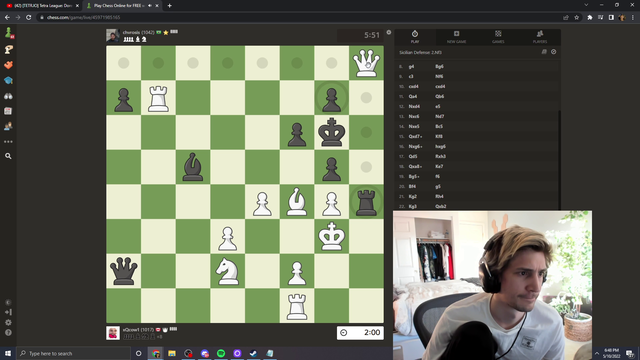
Task: Open the Windows Start menu
Action: click(8, 353)
